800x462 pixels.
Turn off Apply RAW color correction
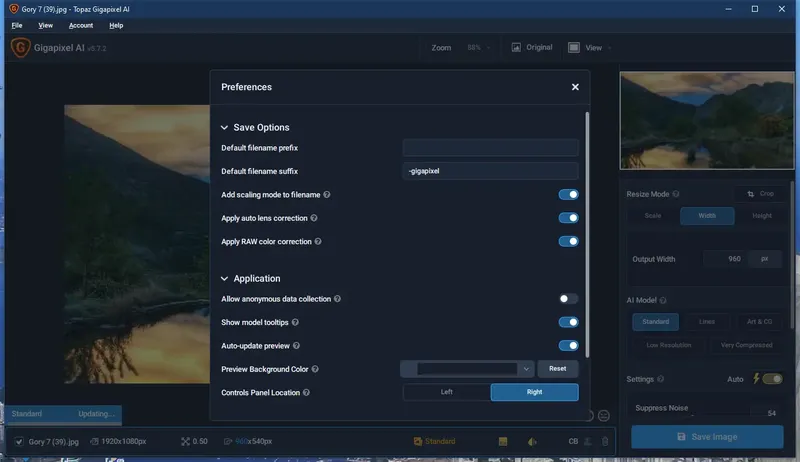(x=568, y=241)
